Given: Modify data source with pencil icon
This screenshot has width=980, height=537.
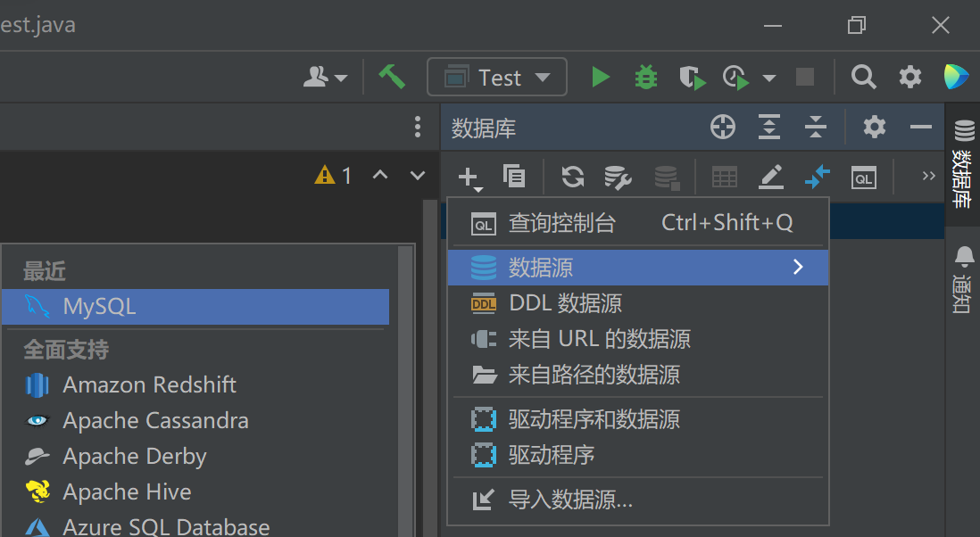Looking at the screenshot, I should 769,177.
